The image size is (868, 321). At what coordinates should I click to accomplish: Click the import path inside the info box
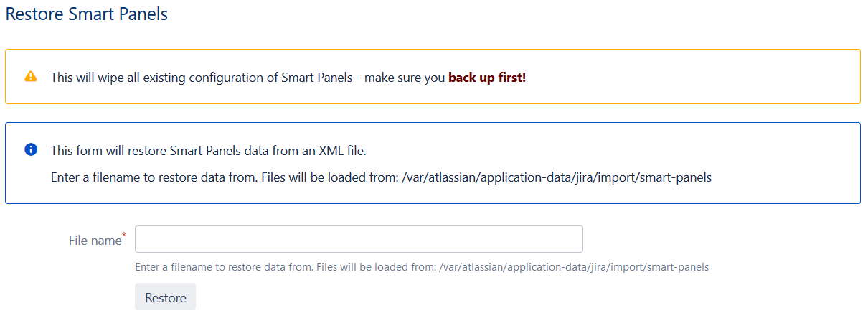tap(555, 177)
